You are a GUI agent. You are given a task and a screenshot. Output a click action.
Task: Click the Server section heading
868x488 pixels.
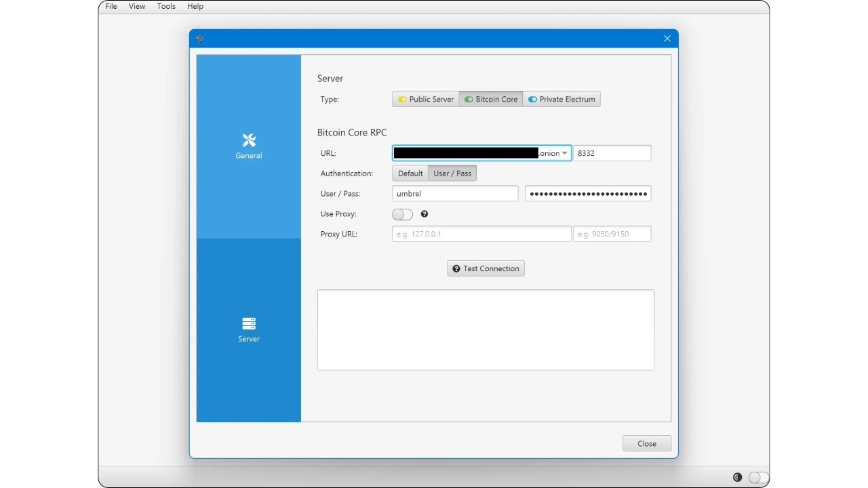click(x=330, y=79)
